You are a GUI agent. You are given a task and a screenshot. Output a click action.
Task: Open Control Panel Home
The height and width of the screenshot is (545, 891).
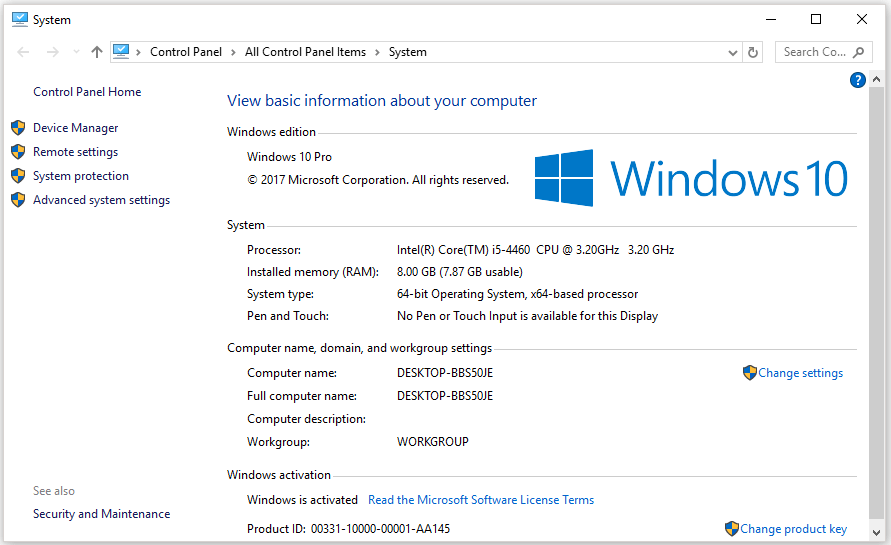pos(87,91)
